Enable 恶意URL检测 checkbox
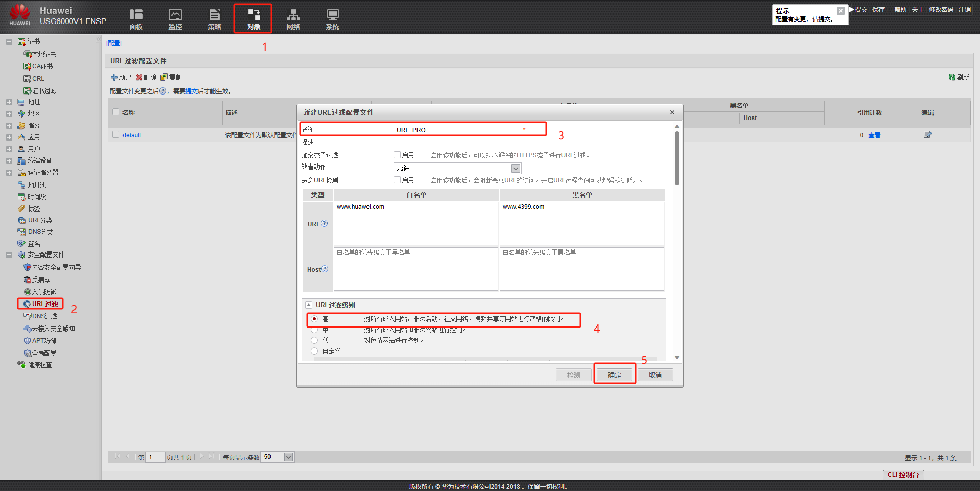This screenshot has width=980, height=491. [397, 180]
